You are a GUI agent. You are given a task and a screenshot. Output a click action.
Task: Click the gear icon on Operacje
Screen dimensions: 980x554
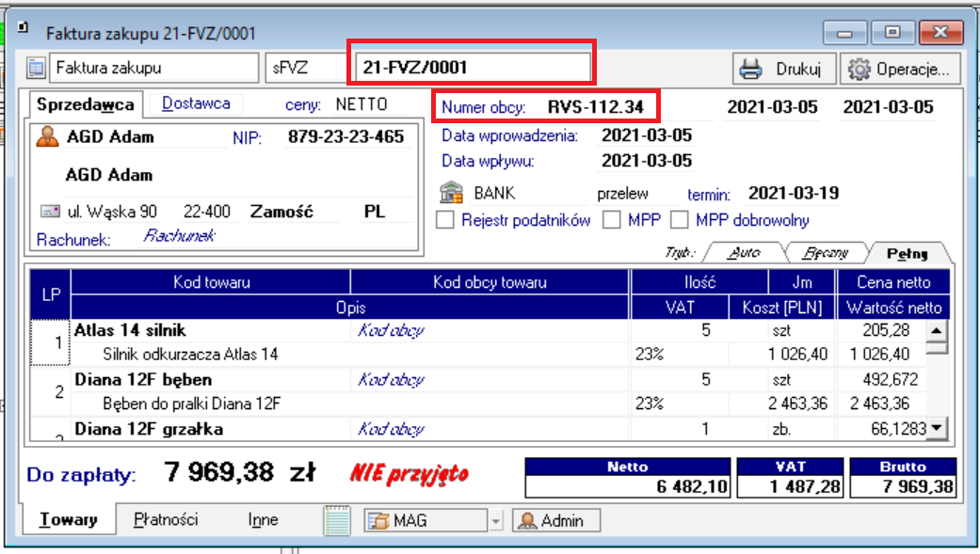pos(858,69)
